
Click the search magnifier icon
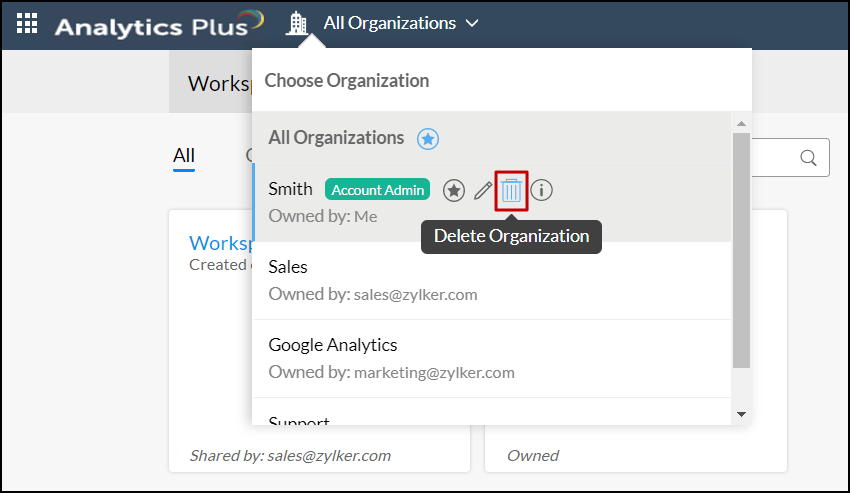tap(809, 158)
